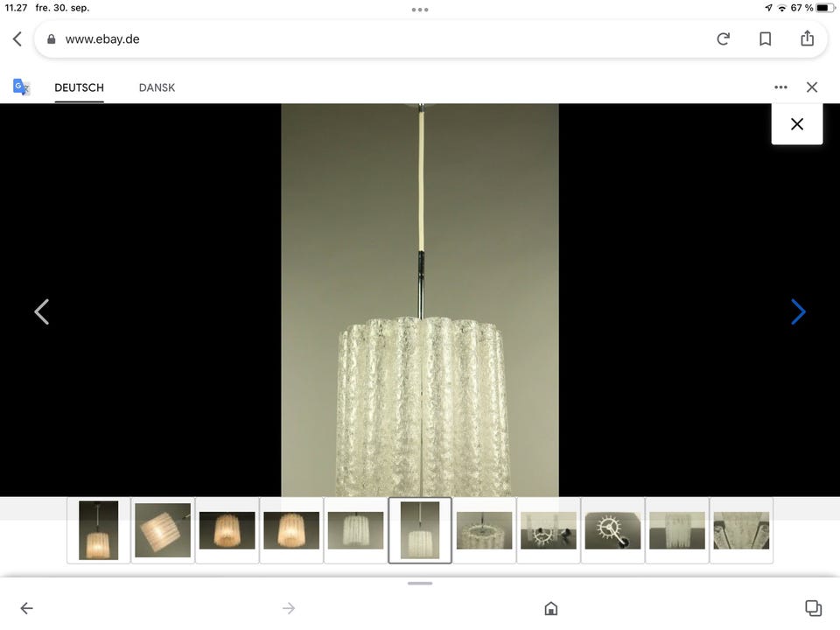Open the share sheet icon
The image size is (840, 630).
pos(807,38)
